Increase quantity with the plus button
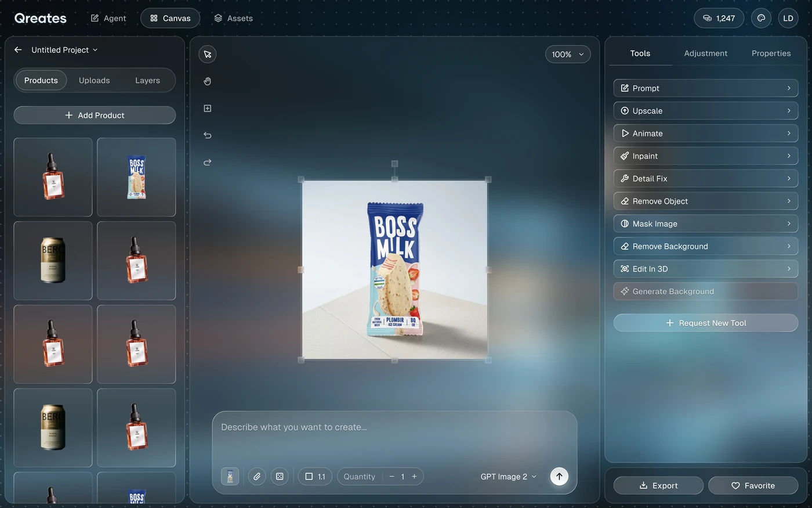812x508 pixels. click(414, 477)
